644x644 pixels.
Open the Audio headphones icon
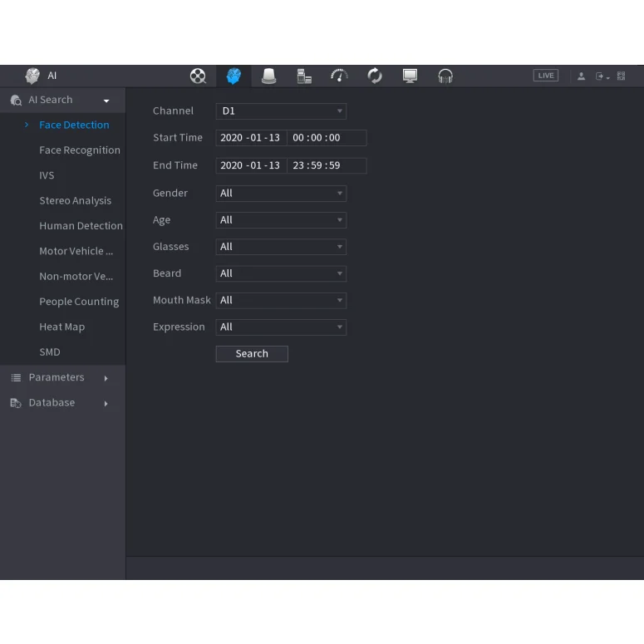[445, 76]
